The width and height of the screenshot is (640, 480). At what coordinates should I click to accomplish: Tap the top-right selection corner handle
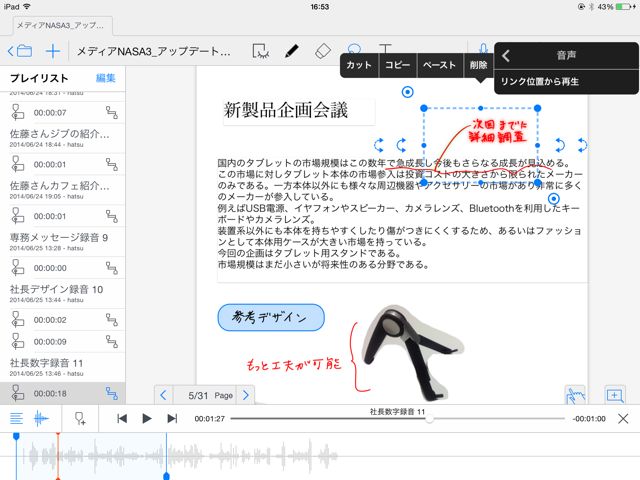(538, 108)
